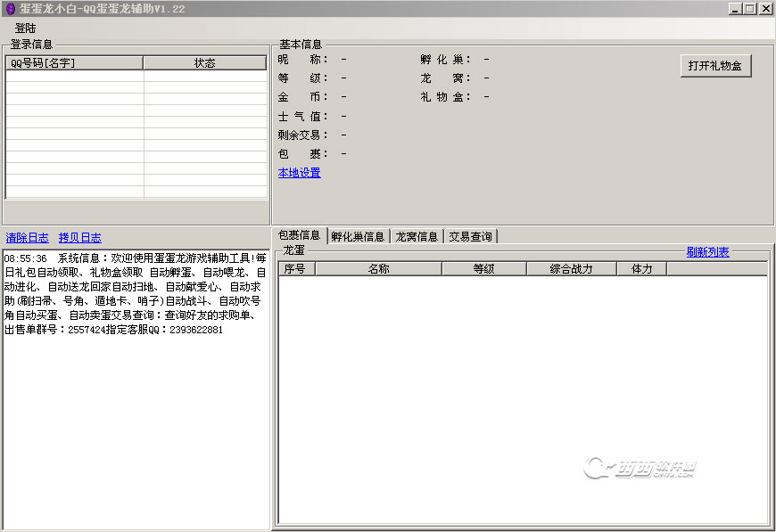Sort by the 体力 column header
Screen dimensions: 776x532
(642, 269)
